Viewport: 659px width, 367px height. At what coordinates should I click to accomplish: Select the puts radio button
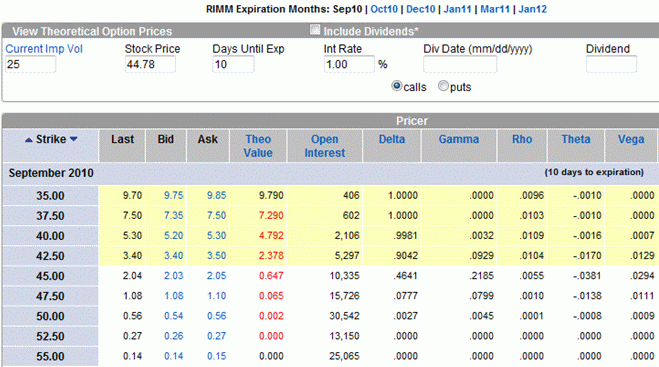click(x=443, y=86)
